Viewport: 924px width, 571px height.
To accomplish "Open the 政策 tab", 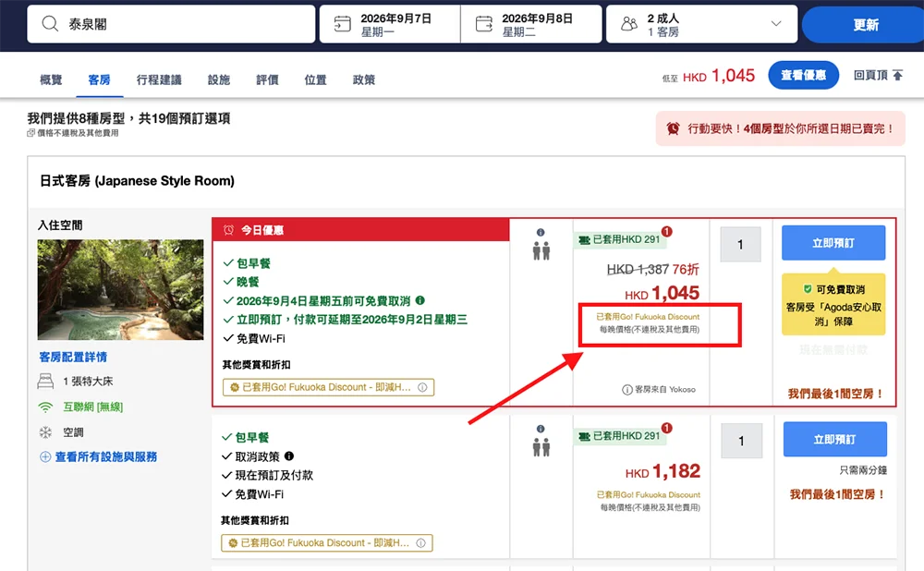I will point(363,79).
